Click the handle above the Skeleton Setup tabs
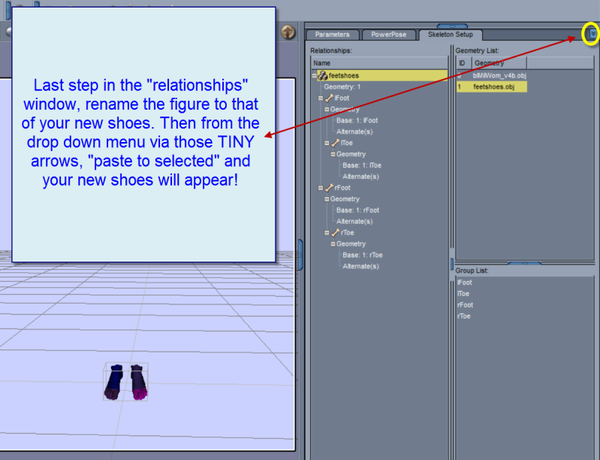 (452, 26)
